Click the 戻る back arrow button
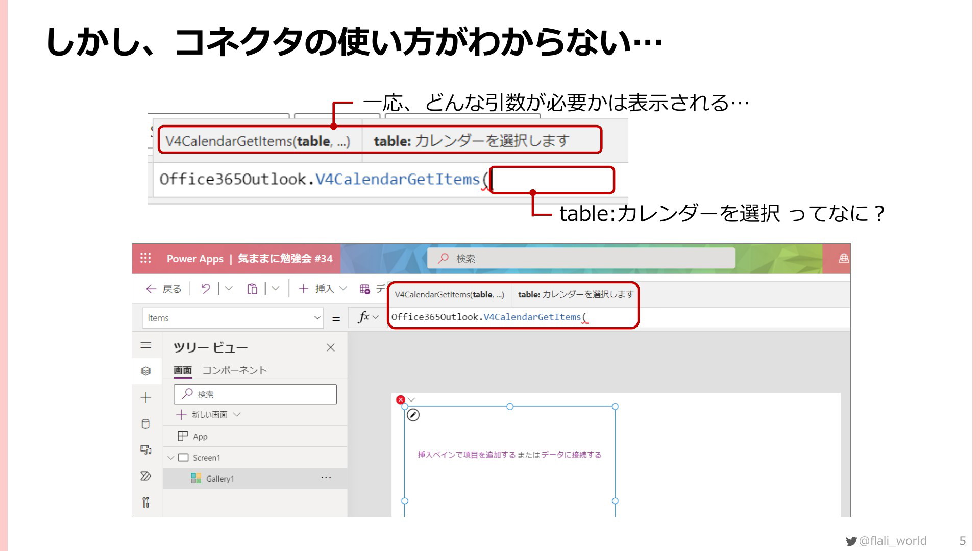This screenshot has width=980, height=551. coord(163,289)
